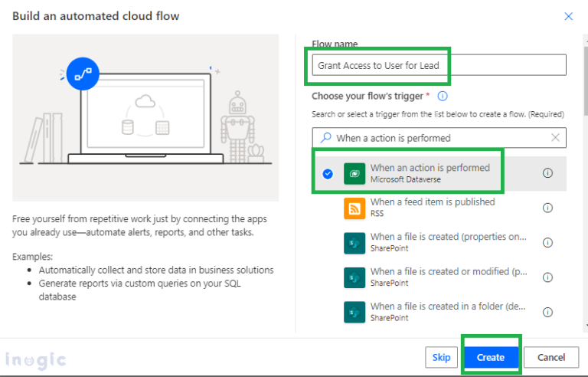
Task: Click the Create button
Action: click(x=491, y=357)
